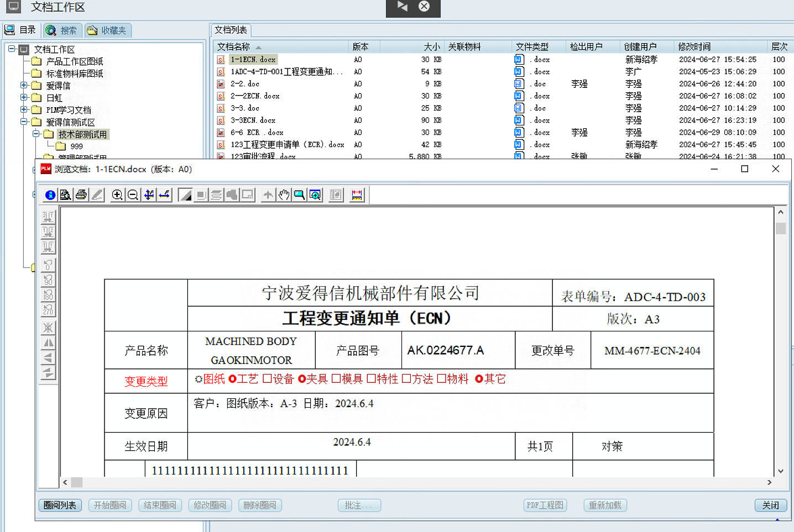Open magnifier glass window tool
Screen dimensions: 794x532
point(315,195)
